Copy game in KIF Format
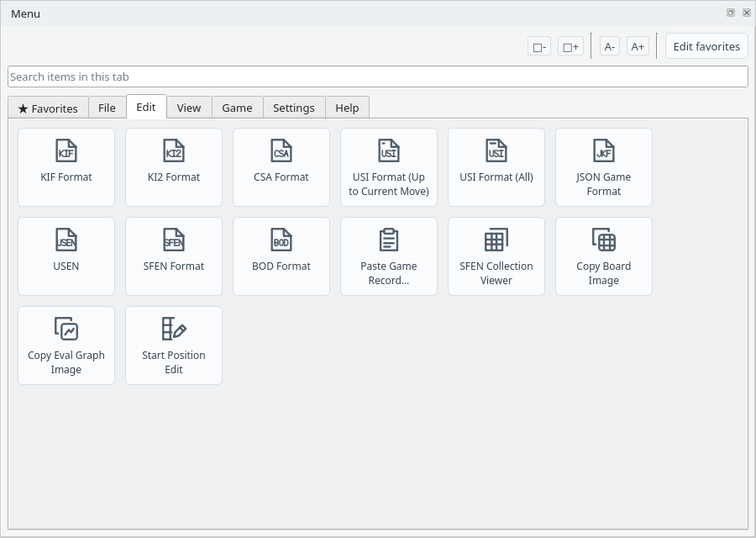The image size is (756, 538). [x=66, y=167]
